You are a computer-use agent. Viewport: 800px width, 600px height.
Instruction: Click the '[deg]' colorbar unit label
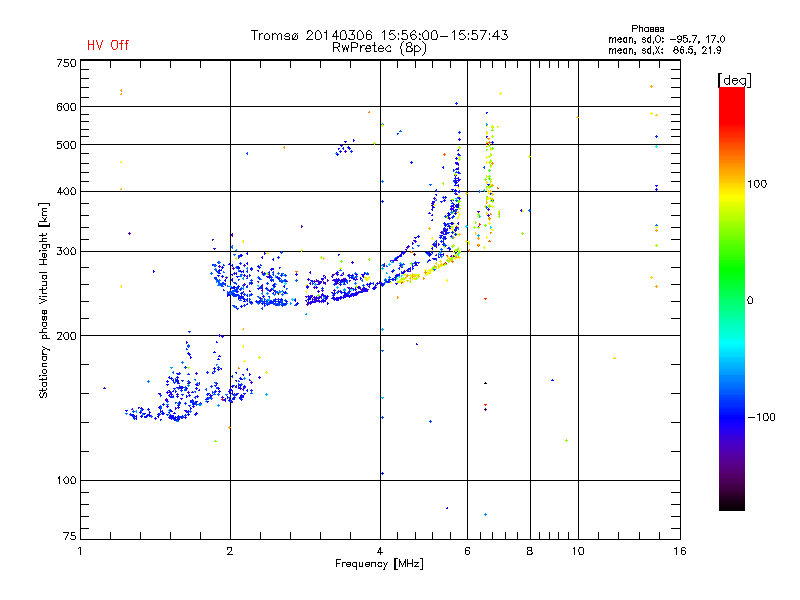(734, 80)
